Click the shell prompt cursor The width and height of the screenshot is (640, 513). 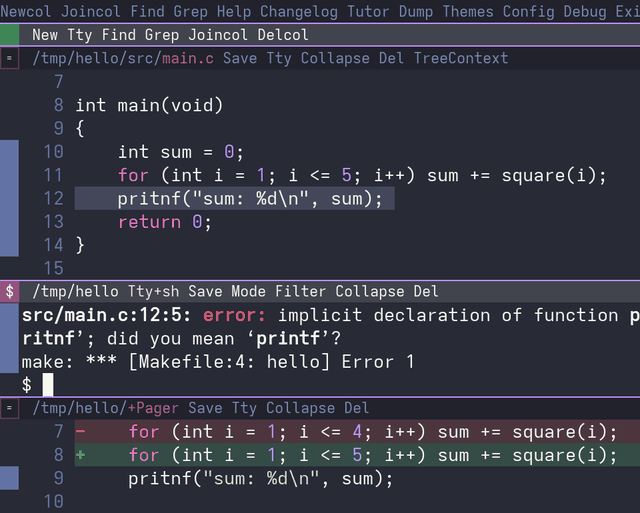point(48,385)
